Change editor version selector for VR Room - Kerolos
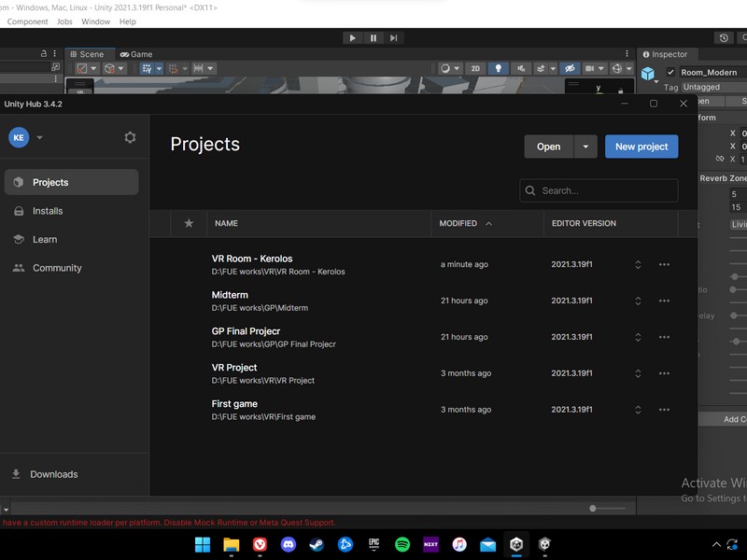This screenshot has width=747, height=560. coord(638,264)
